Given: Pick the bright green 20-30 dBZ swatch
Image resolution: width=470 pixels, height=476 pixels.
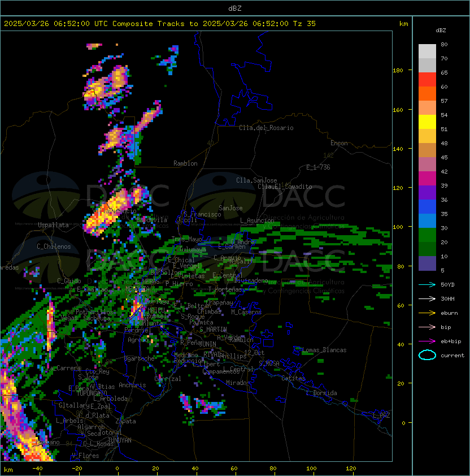Looking at the screenshot, I should tap(427, 235).
